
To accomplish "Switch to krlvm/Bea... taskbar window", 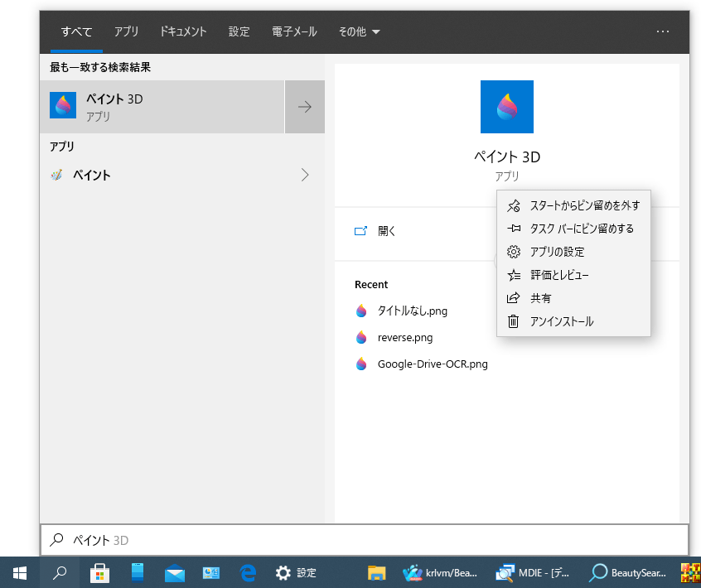I will (440, 573).
